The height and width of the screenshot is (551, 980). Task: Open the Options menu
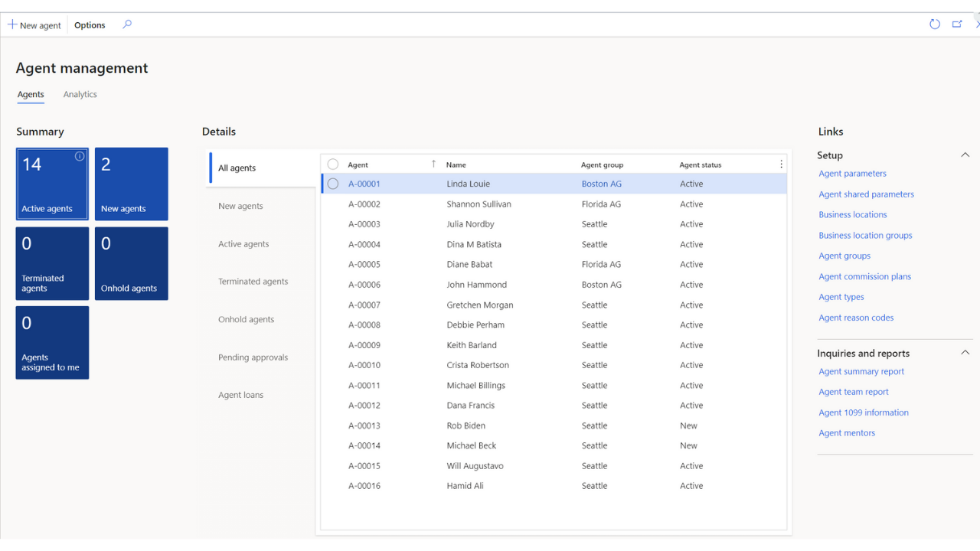click(90, 25)
